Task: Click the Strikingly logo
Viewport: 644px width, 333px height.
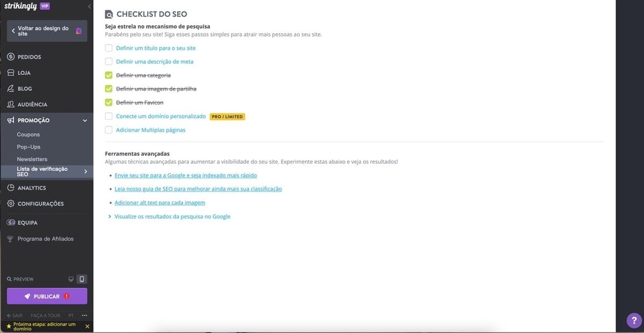Action: point(20,6)
